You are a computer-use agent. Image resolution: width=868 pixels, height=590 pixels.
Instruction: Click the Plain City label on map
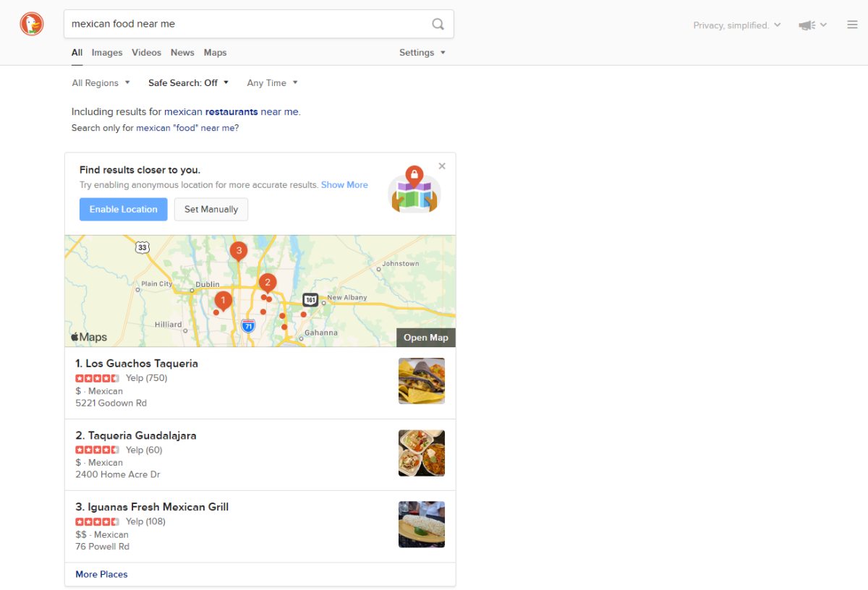(x=157, y=283)
